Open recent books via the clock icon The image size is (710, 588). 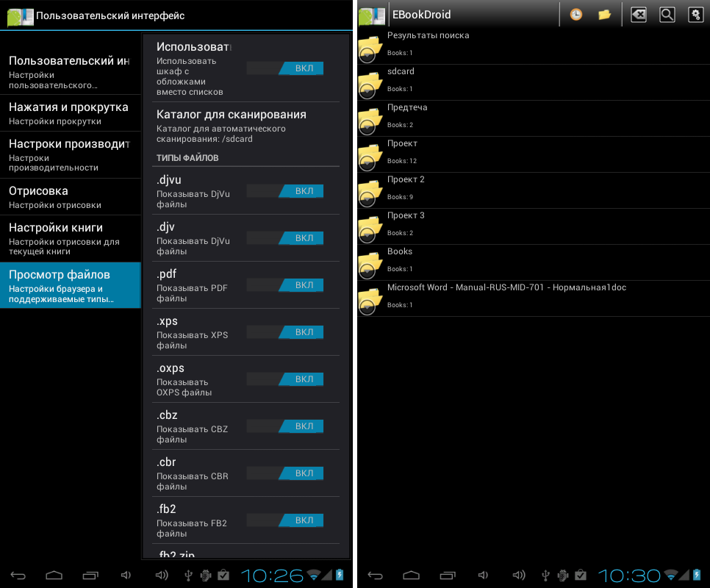575,15
